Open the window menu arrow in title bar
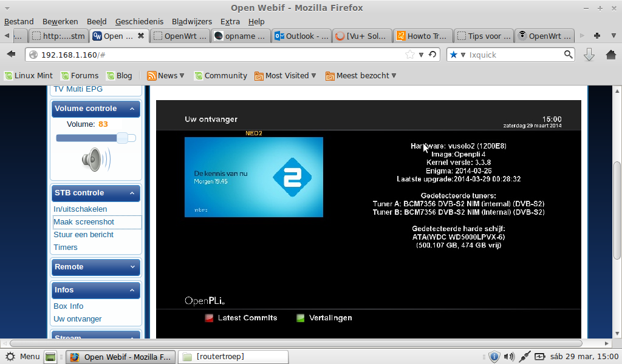This screenshot has width=622, height=364. (7, 8)
